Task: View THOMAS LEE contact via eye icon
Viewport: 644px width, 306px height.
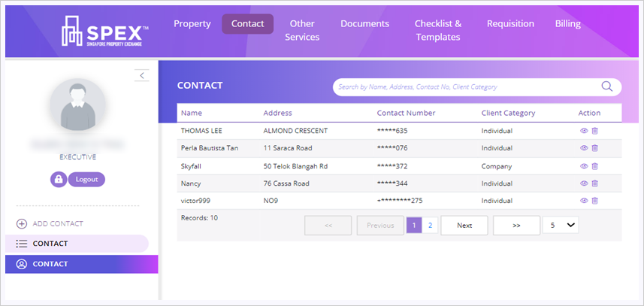Action: coord(583,131)
